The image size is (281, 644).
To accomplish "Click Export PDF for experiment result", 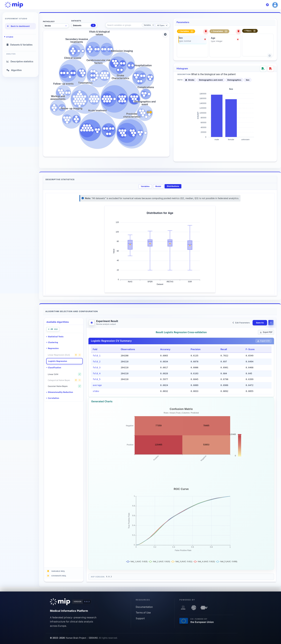I will point(266,332).
